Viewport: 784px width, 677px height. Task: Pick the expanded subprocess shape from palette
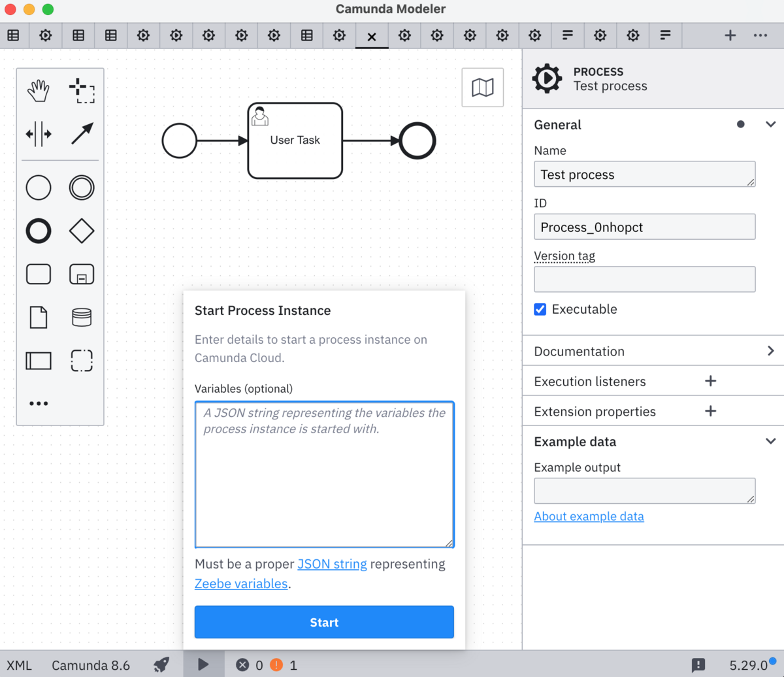[x=82, y=274]
